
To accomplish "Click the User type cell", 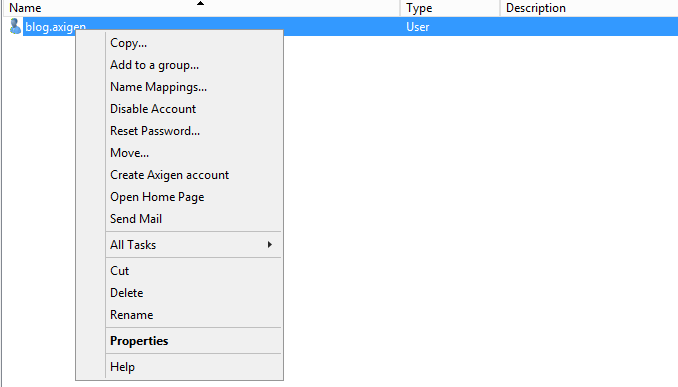I will [x=418, y=27].
